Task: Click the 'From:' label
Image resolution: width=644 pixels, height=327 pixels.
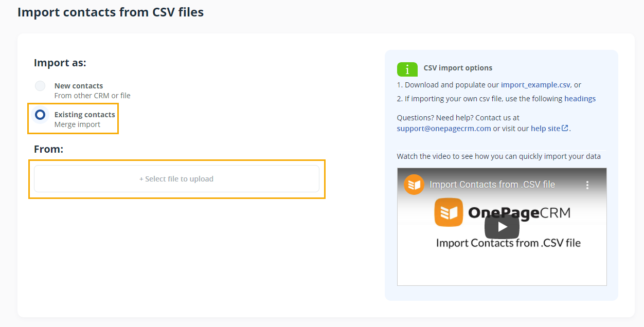Action: click(48, 149)
